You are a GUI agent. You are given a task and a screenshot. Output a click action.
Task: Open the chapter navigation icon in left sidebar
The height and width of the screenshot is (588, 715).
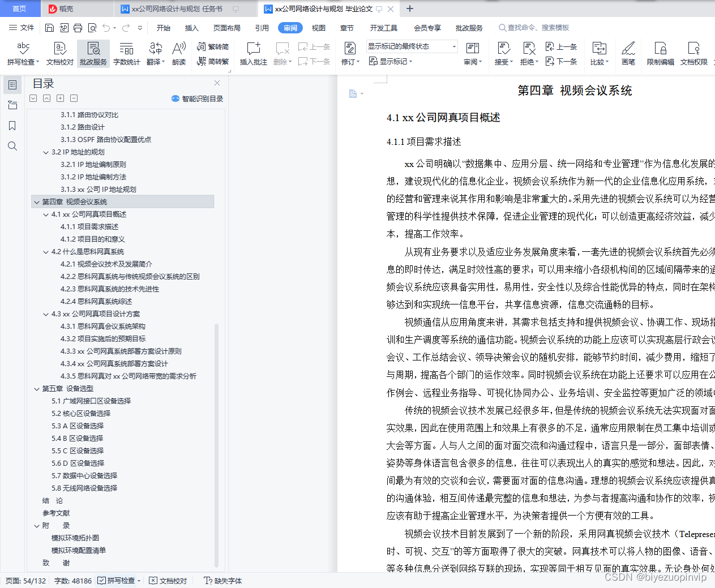[12, 105]
